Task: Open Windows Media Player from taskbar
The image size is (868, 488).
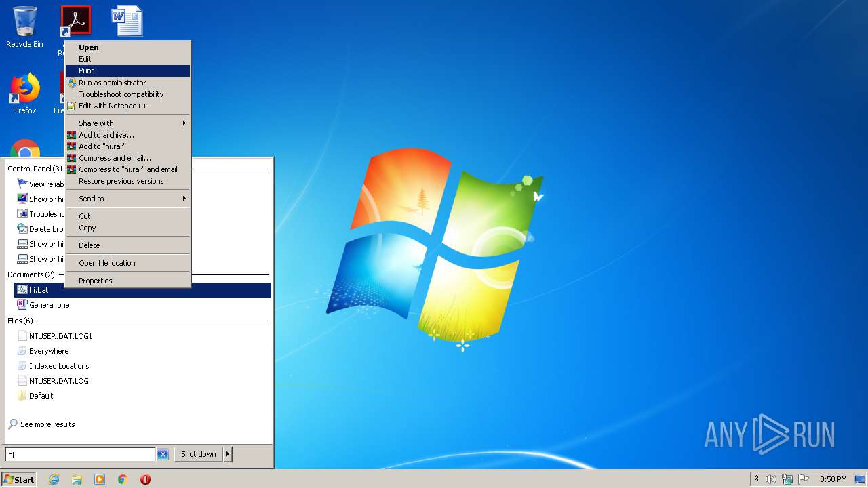Action: point(100,479)
